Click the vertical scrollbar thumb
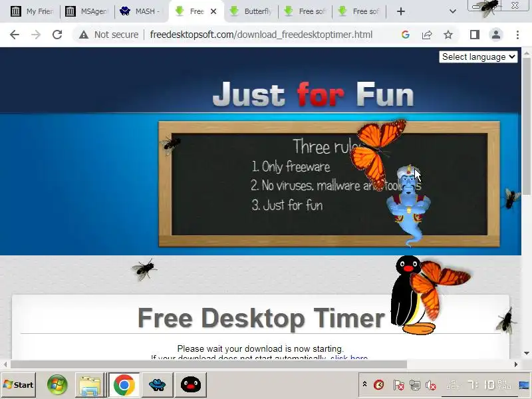 527,126
